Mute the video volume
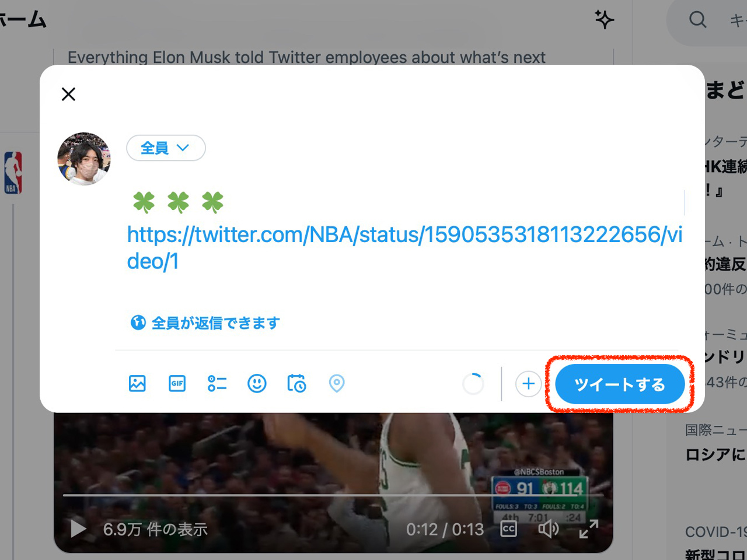 (548, 529)
